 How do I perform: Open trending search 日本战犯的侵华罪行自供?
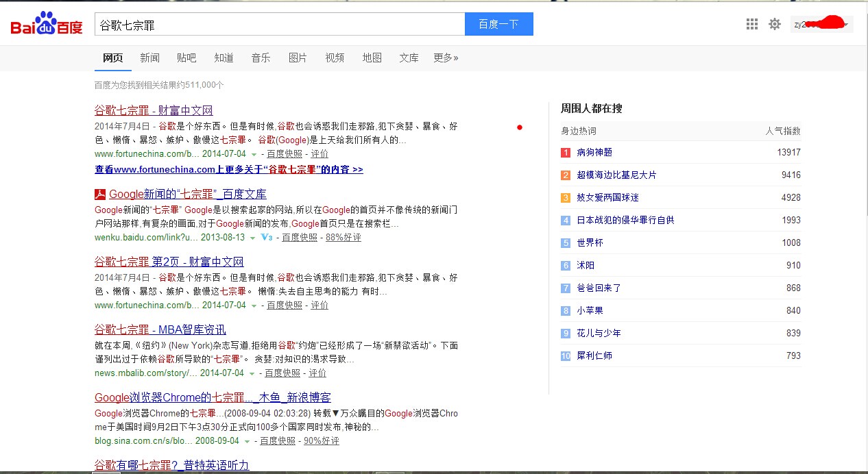click(x=625, y=220)
